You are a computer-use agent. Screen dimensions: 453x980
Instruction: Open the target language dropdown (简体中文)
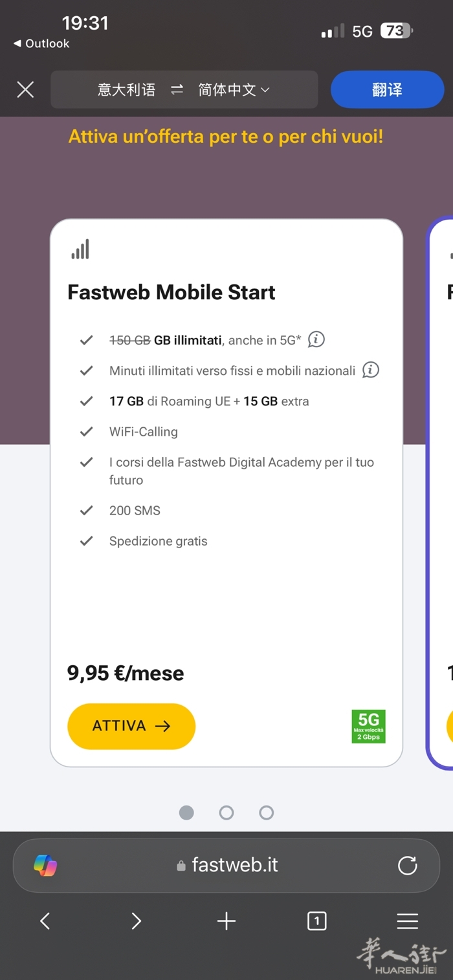click(x=234, y=90)
